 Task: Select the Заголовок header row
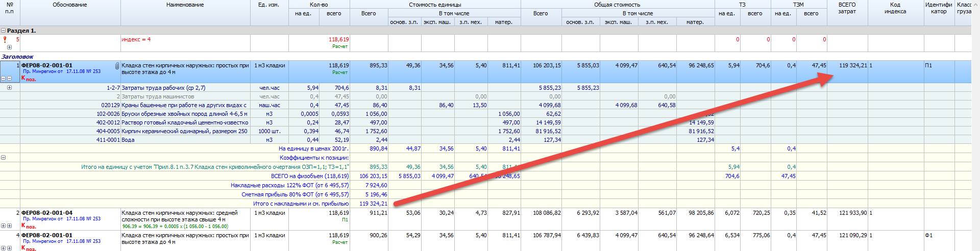tap(17, 57)
